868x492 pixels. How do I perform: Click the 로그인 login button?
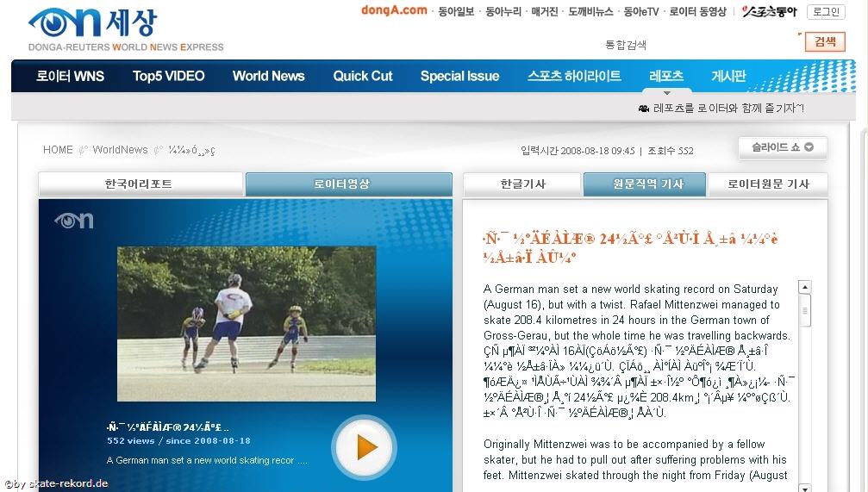(x=826, y=12)
